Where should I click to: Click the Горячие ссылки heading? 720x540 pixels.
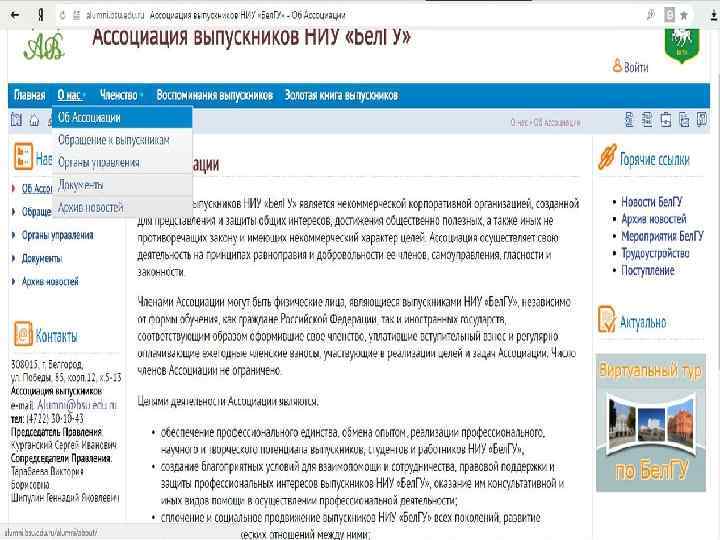tap(655, 159)
